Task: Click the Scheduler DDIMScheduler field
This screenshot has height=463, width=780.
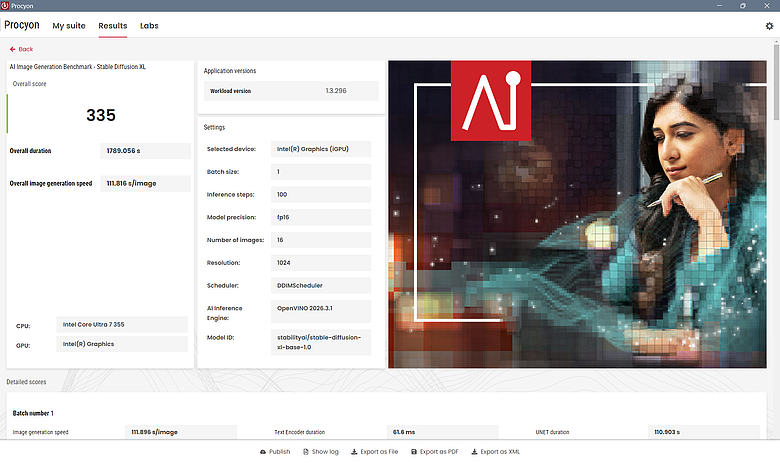Action: coord(321,285)
